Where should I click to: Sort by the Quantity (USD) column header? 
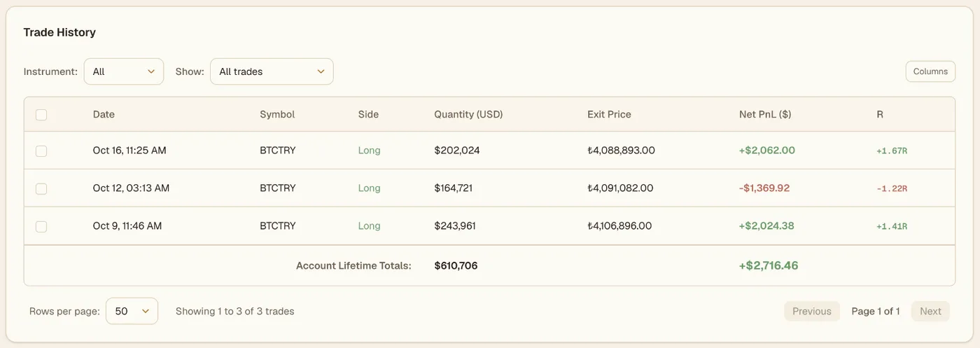click(x=468, y=114)
